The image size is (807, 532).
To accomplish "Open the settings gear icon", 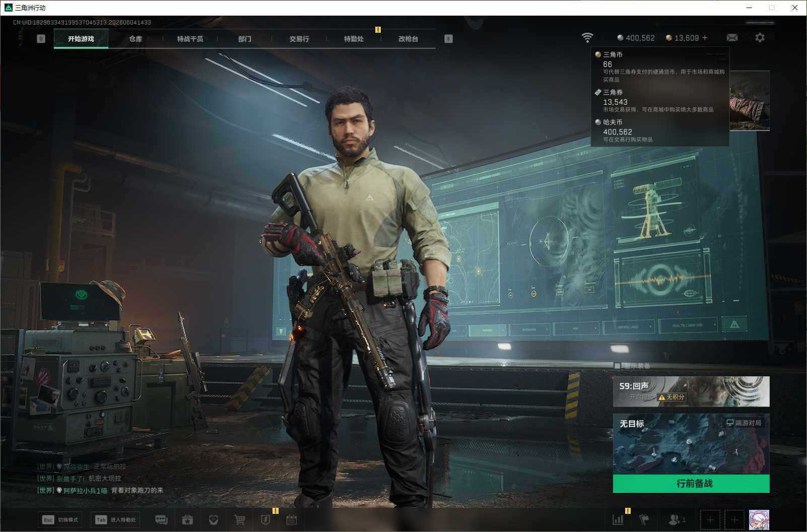I will 760,38.
